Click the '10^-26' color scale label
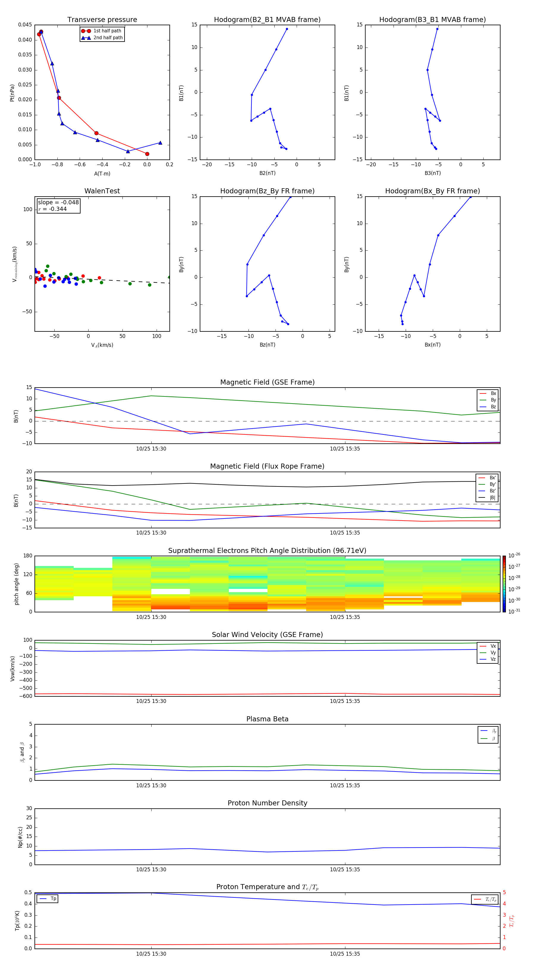The height and width of the screenshot is (980, 535). tap(514, 555)
